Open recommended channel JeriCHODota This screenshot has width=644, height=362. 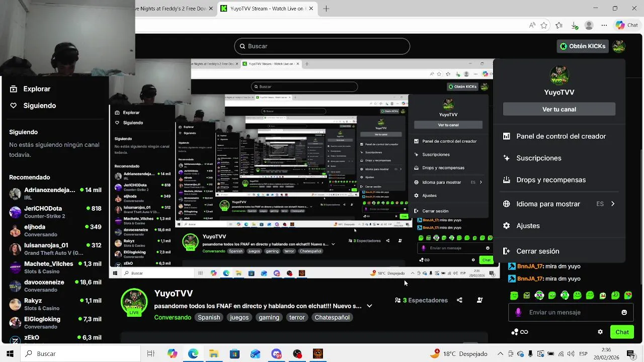[x=55, y=212]
